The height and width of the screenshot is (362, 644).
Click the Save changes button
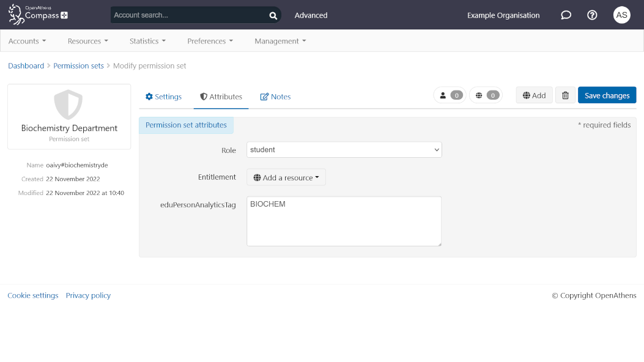(x=607, y=95)
